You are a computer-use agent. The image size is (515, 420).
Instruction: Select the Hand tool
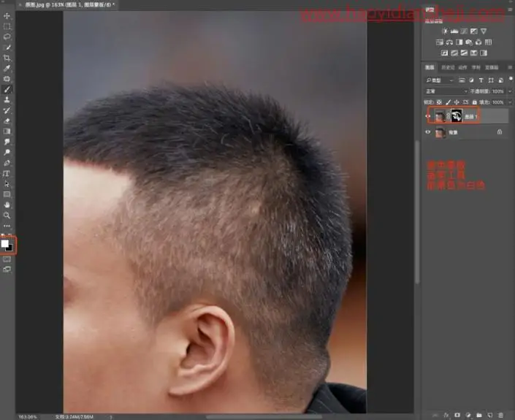click(7, 205)
